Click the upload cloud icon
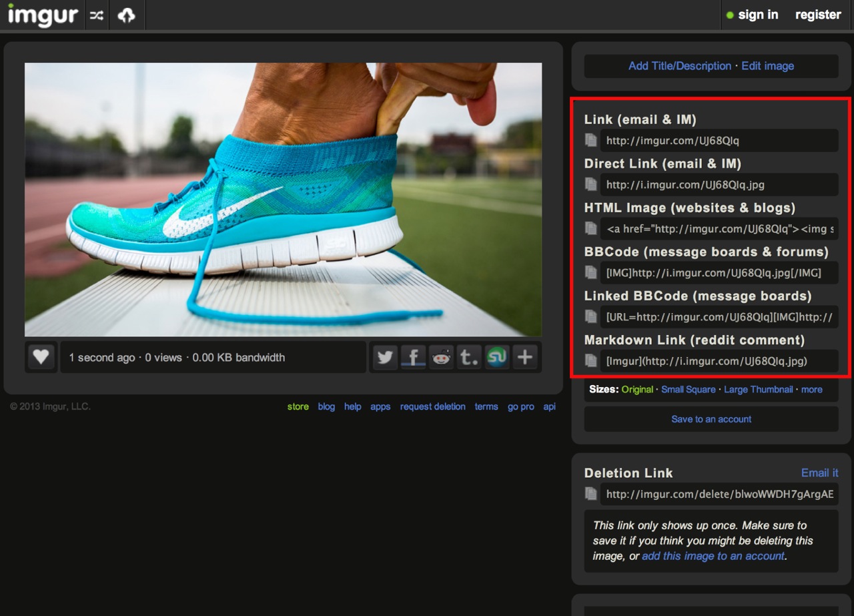854x616 pixels. (x=126, y=15)
